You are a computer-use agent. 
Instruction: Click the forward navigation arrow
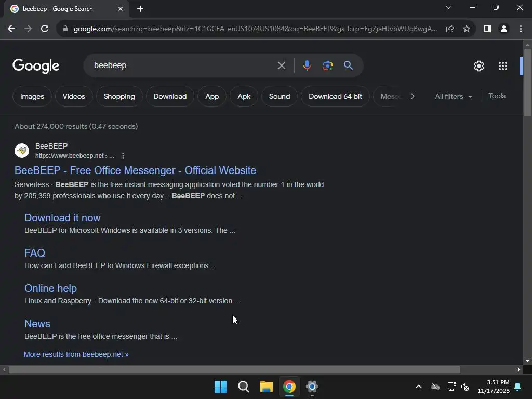(28, 29)
